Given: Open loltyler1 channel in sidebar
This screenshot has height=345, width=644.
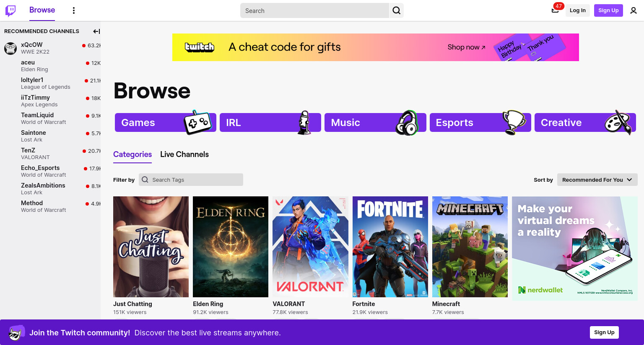Looking at the screenshot, I should click(x=50, y=83).
